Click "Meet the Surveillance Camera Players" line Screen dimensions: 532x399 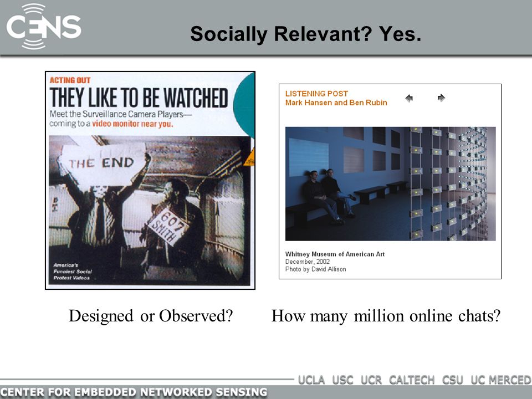click(x=120, y=114)
